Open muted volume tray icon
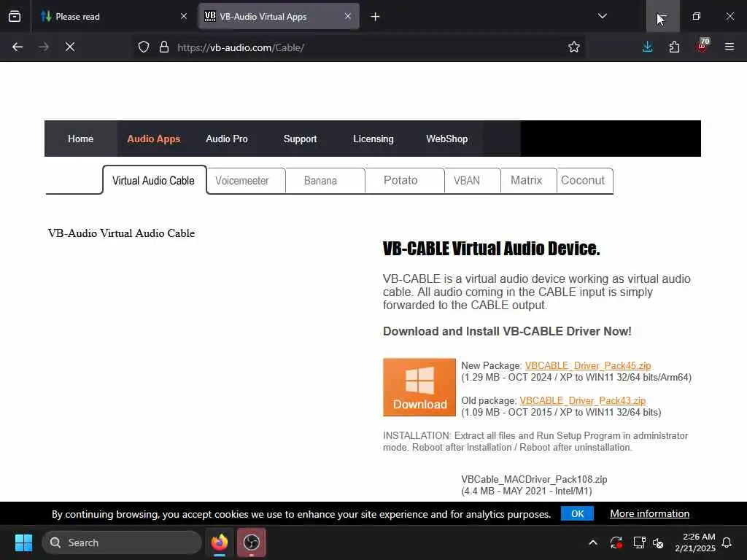Screen dimensions: 747x560 click(x=659, y=542)
